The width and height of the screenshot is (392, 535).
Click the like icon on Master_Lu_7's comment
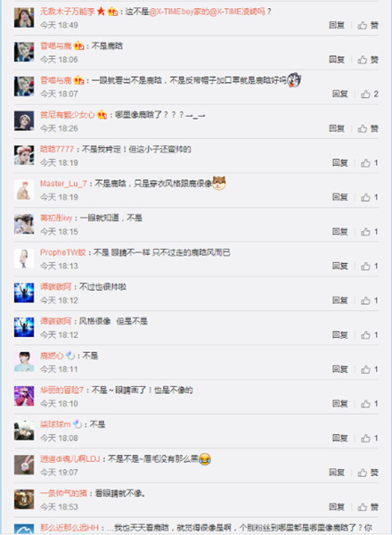[x=365, y=197]
